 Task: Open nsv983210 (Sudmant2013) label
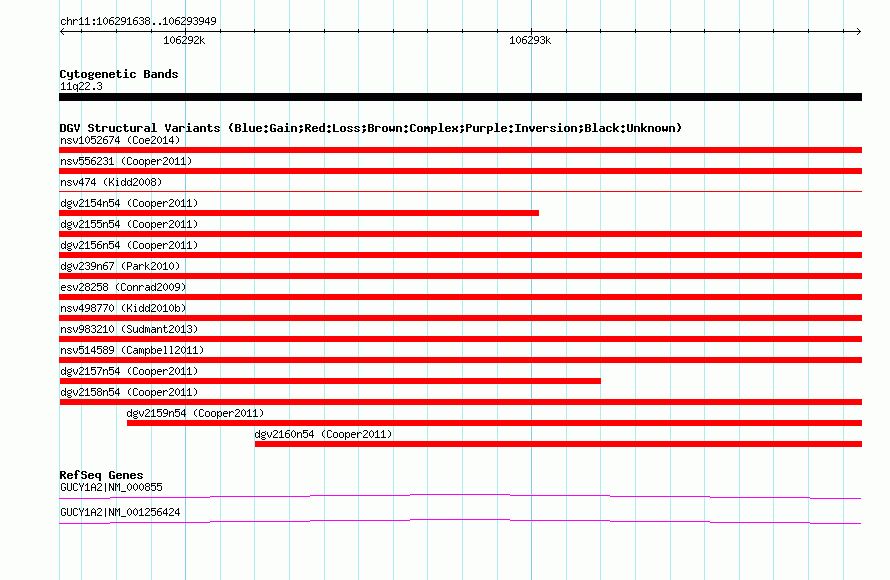tap(129, 329)
